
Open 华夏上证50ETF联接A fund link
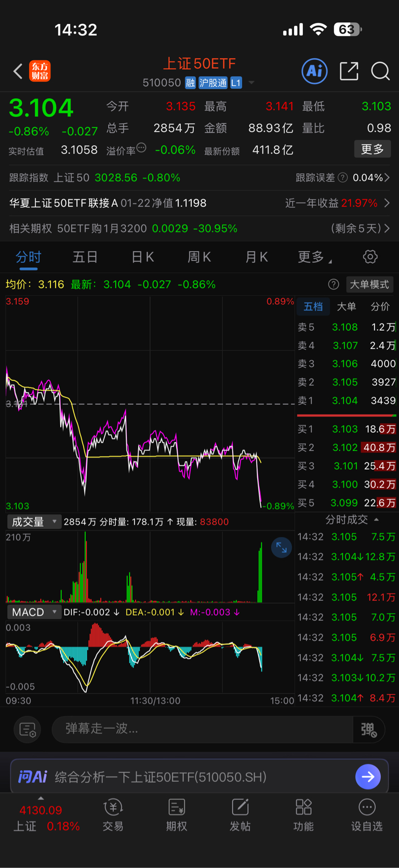click(x=108, y=203)
